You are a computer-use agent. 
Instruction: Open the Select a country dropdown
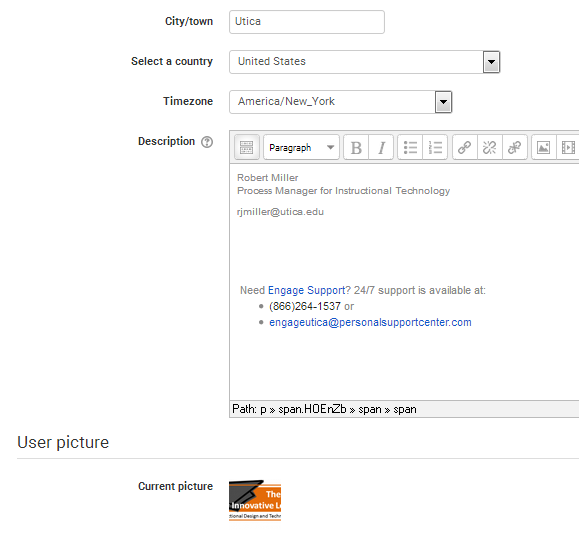pyautogui.click(x=364, y=62)
